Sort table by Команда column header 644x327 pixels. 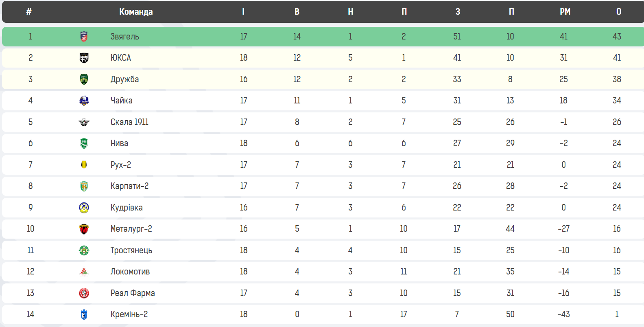(x=136, y=12)
